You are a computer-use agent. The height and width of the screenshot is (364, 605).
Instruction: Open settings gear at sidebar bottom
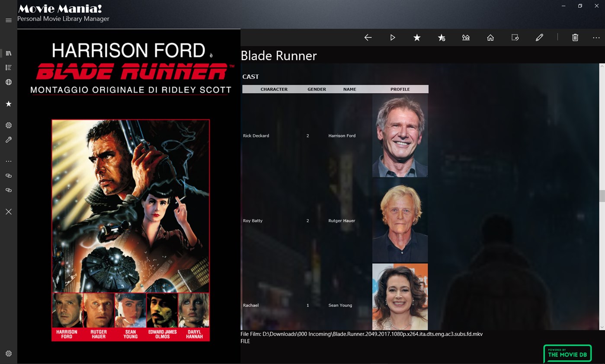pyautogui.click(x=8, y=354)
